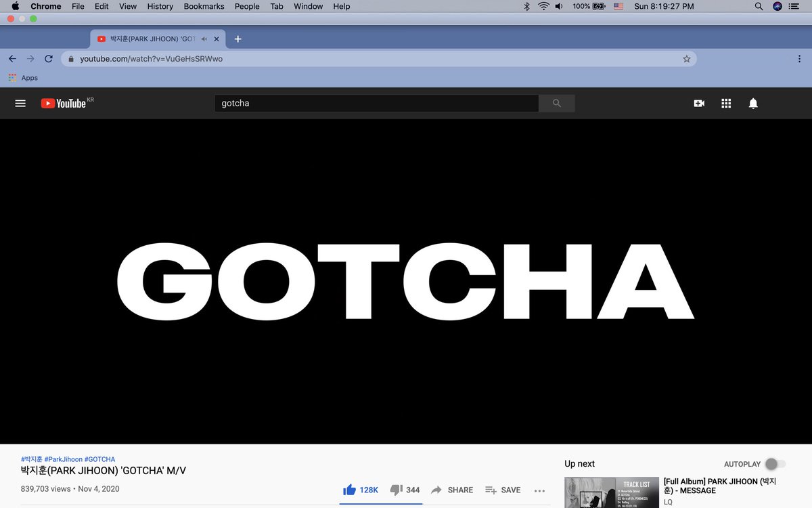Open Siri from the menu bar
Image resolution: width=812 pixels, height=508 pixels.
tap(777, 6)
